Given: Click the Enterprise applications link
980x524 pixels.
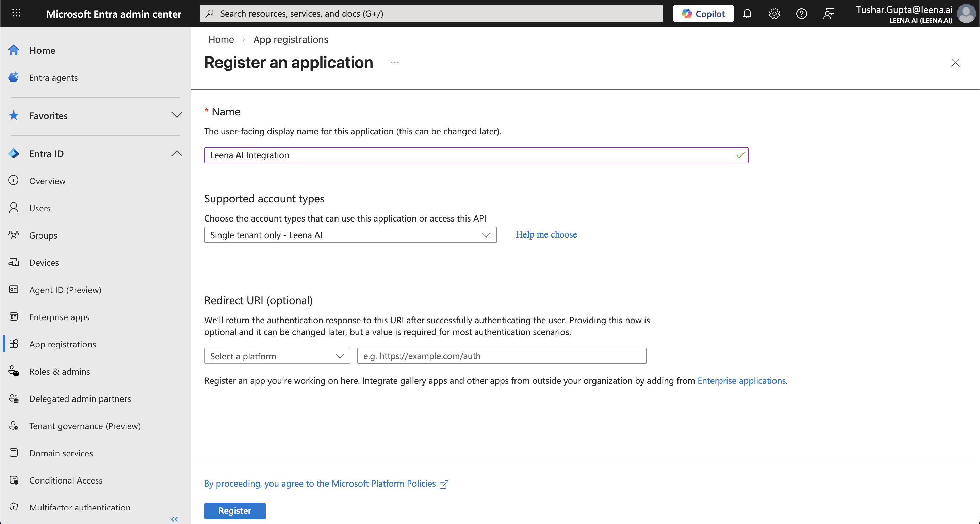Looking at the screenshot, I should pyautogui.click(x=741, y=380).
